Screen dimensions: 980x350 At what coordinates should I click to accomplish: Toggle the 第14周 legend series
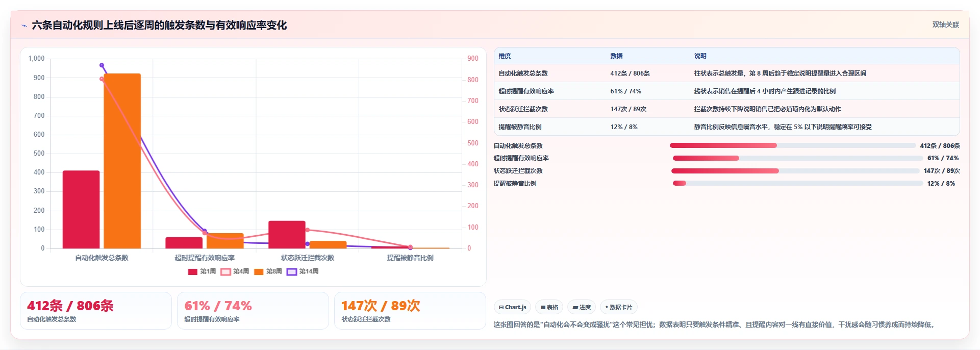pos(303,271)
